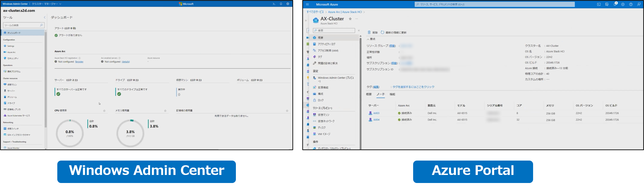The width and height of the screenshot is (644, 187).
Task: Favorite AX-Cluster with star icon
Action: (350, 19)
